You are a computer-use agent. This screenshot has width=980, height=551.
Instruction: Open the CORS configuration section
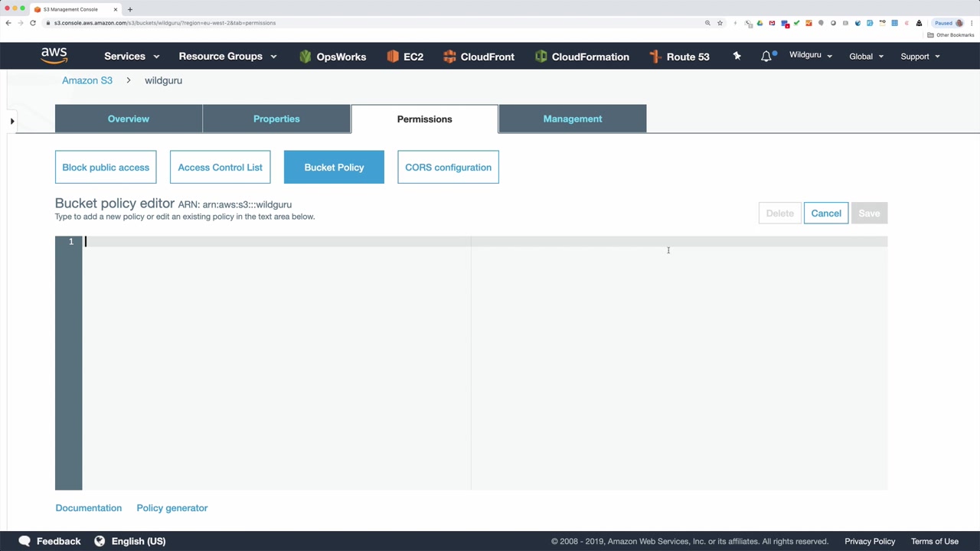(448, 168)
